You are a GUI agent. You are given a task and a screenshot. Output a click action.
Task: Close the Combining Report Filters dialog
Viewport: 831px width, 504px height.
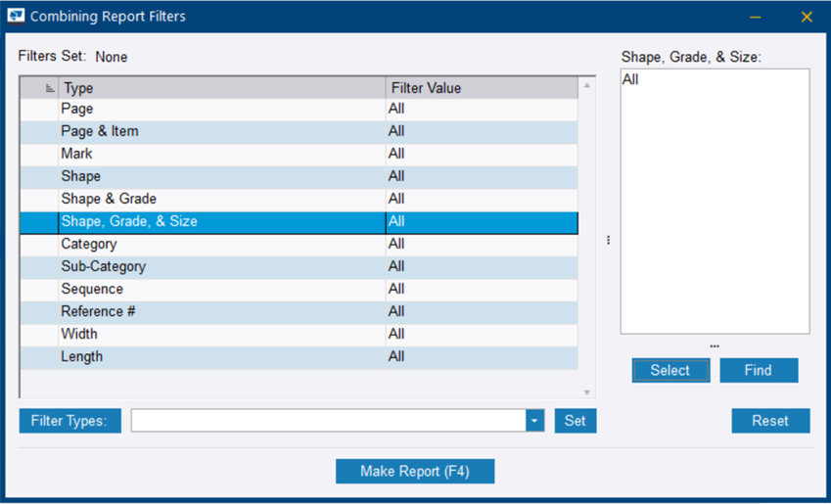click(x=807, y=17)
